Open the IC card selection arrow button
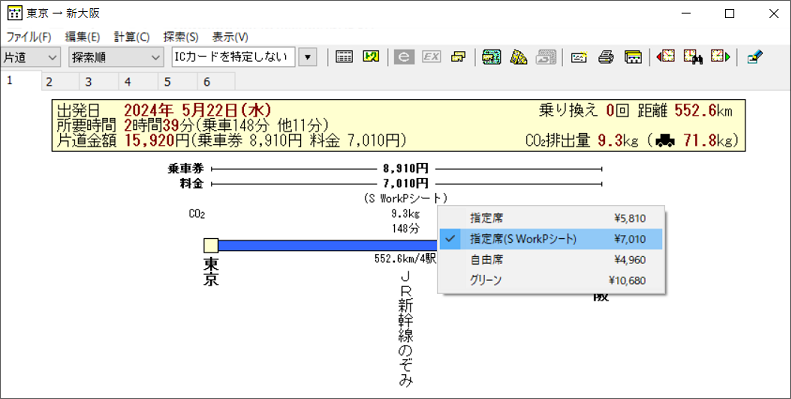This screenshot has height=399, width=791. (x=308, y=58)
